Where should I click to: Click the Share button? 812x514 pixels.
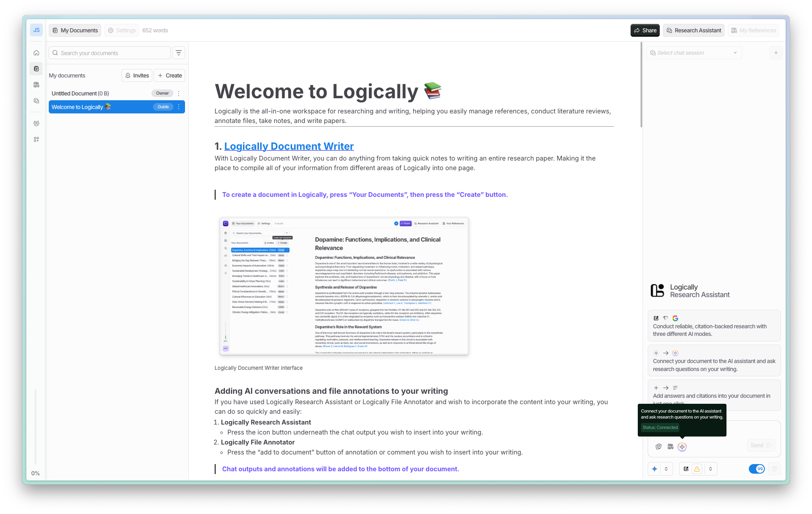[x=645, y=30]
